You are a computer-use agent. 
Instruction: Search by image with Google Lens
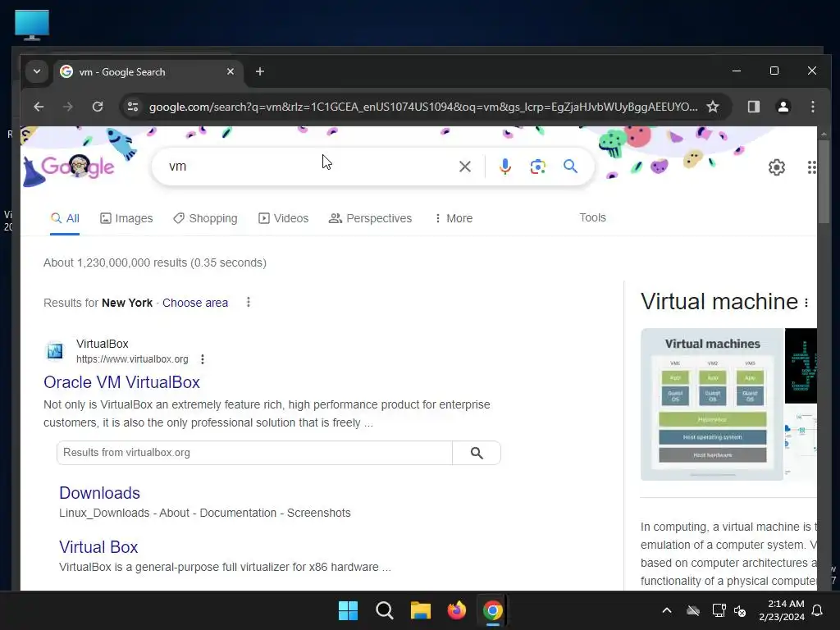(x=538, y=167)
